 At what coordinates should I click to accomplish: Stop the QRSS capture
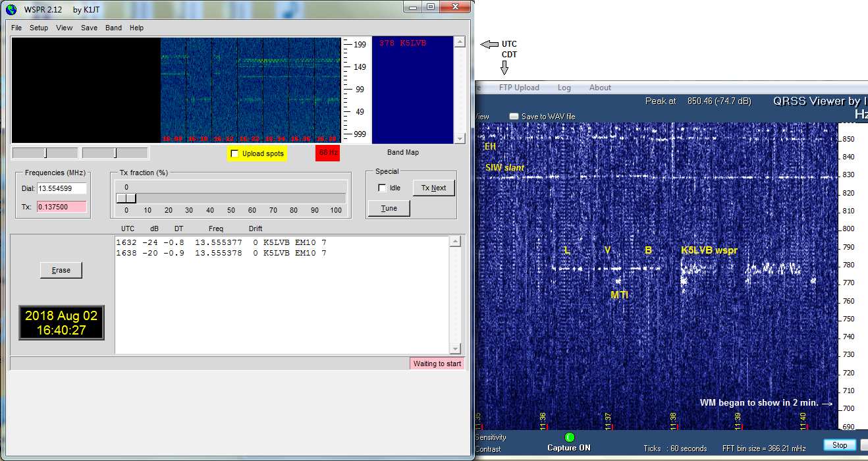(x=840, y=445)
